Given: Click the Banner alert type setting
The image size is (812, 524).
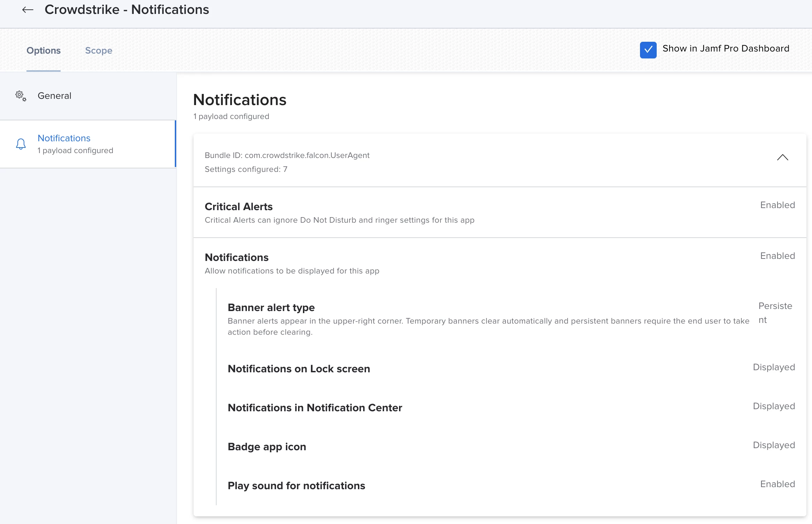Looking at the screenshot, I should click(x=271, y=308).
